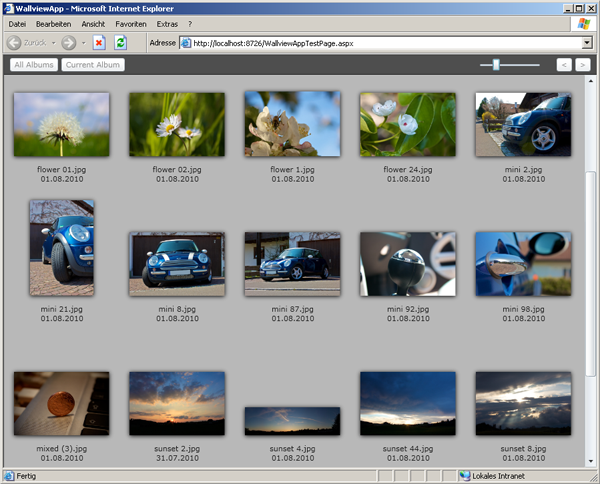Image resolution: width=600 pixels, height=484 pixels.
Task: Click the 'Lokales Intranet' status text
Action: [499, 476]
